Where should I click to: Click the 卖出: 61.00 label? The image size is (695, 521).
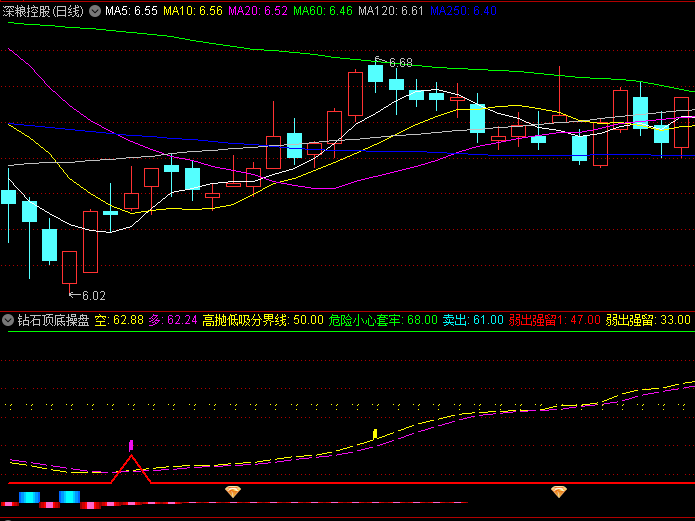473,320
